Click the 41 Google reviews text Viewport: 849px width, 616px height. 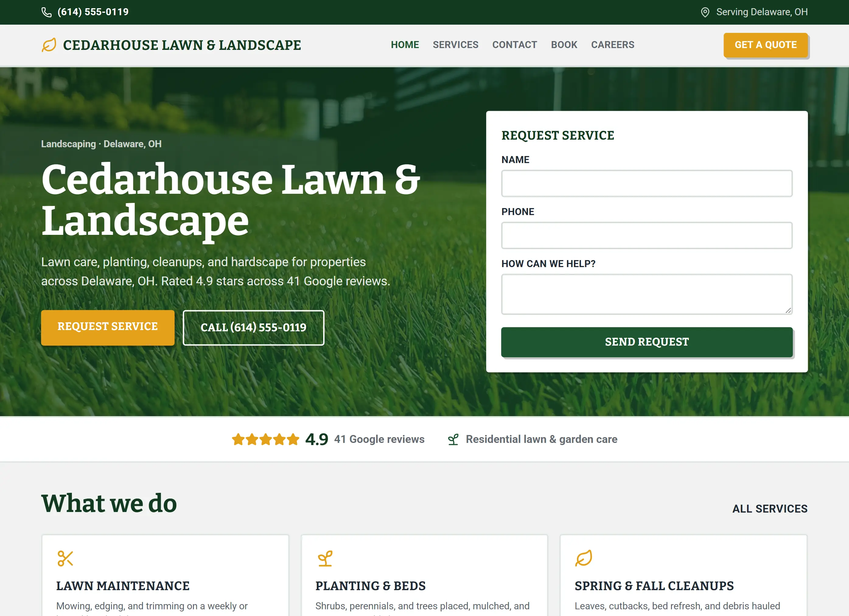point(379,439)
